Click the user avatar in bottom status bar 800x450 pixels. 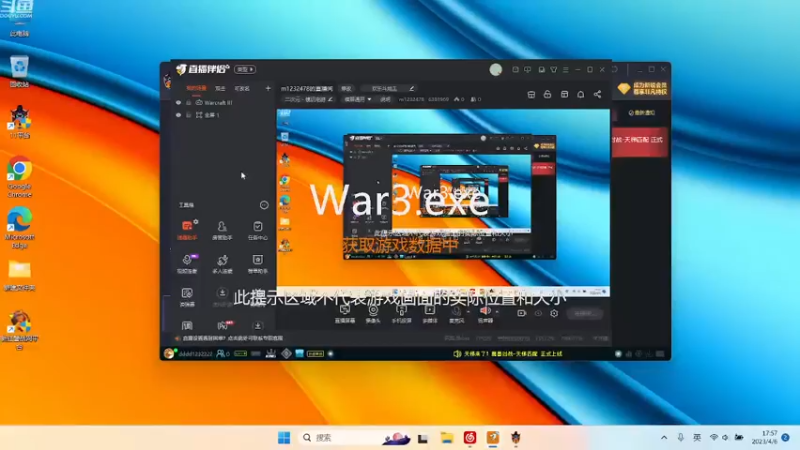[x=169, y=353]
